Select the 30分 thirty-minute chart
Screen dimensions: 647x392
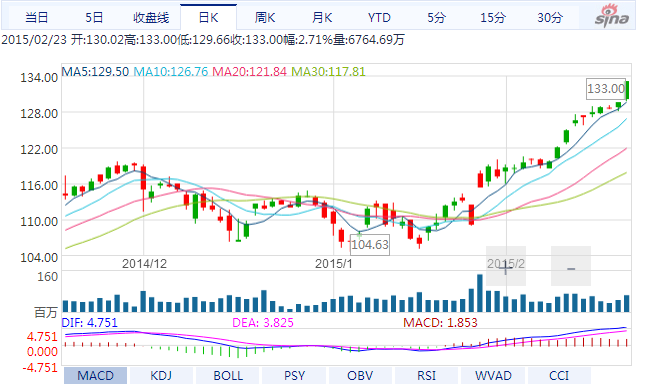click(550, 18)
